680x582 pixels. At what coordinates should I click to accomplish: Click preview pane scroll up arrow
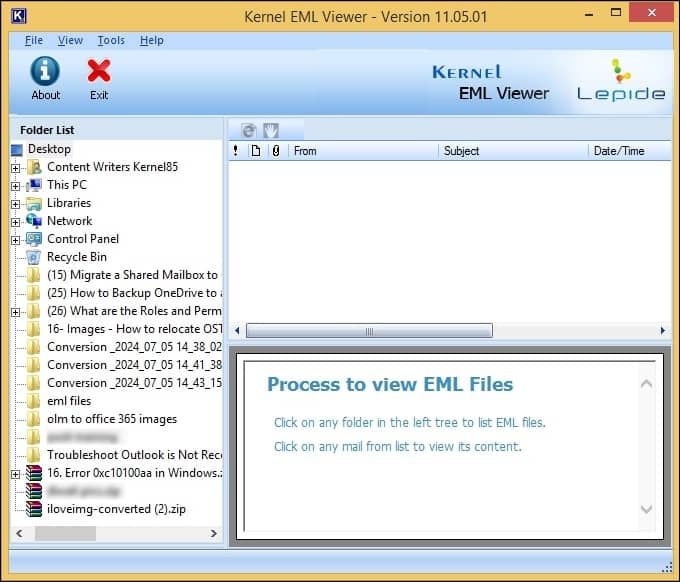coord(647,383)
